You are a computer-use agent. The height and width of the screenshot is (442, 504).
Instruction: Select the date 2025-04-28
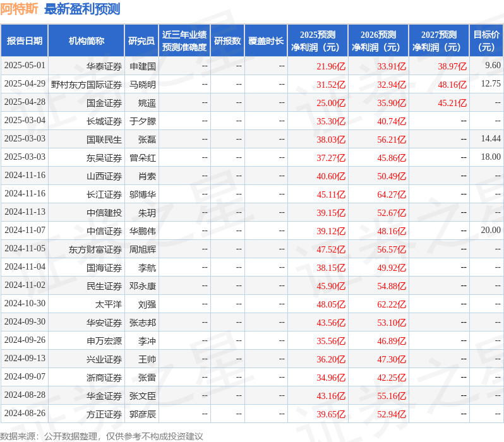25,102
